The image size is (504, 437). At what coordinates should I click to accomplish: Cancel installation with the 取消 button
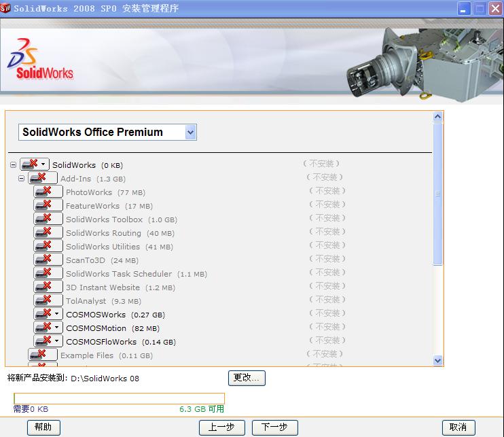coord(458,427)
